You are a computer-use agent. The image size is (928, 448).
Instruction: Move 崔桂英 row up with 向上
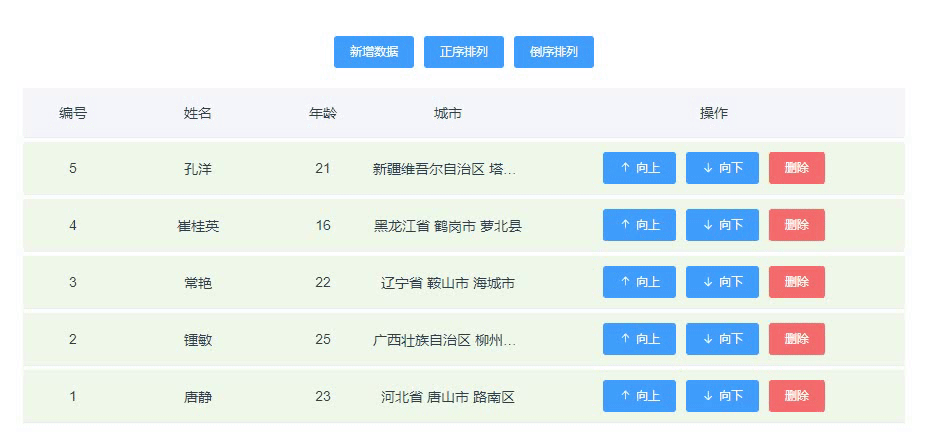[639, 225]
